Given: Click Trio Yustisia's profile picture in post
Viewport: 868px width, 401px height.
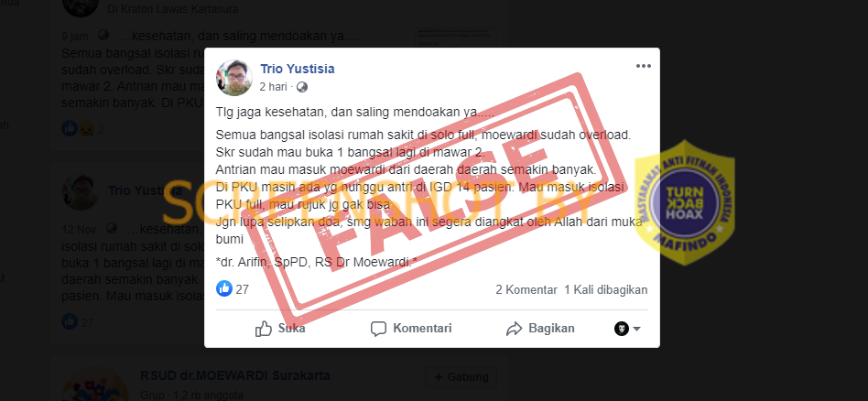Looking at the screenshot, I should coord(234,78).
